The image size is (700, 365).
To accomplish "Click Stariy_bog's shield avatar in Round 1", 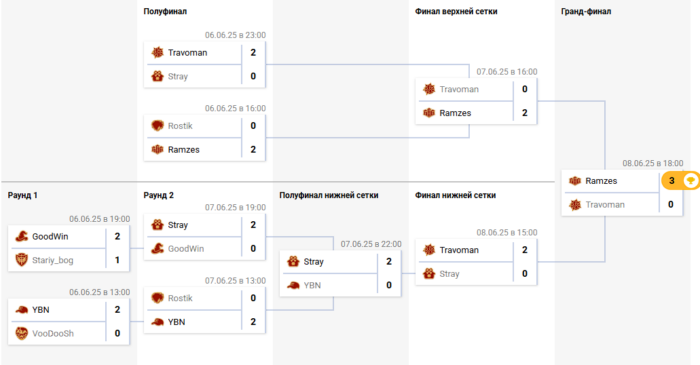I will pyautogui.click(x=21, y=260).
